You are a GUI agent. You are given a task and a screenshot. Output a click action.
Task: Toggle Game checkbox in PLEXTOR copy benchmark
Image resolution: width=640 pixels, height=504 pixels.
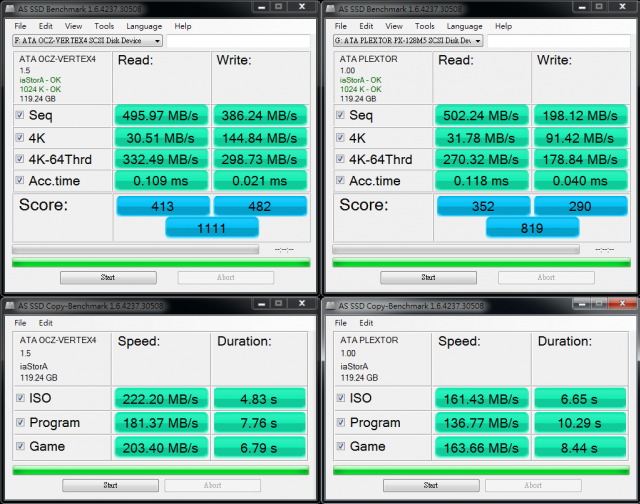[x=341, y=446]
